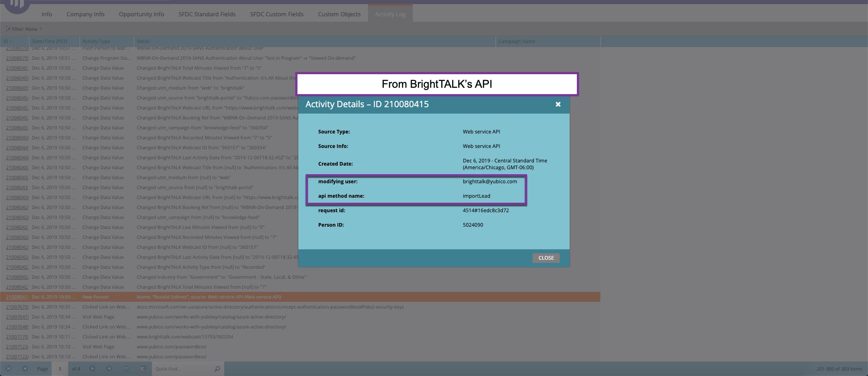The image size is (868, 376).
Task: Refresh the activity log grid
Action: [x=126, y=369]
